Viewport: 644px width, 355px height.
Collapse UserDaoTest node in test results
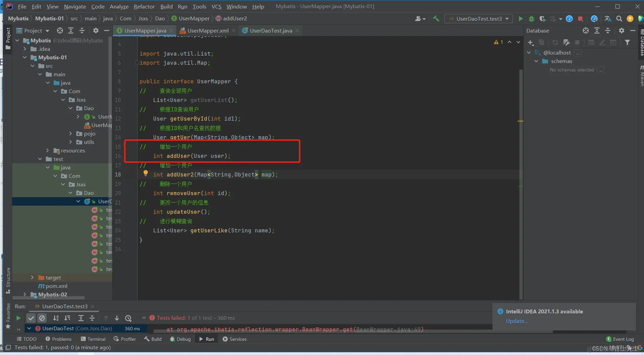[29, 328]
